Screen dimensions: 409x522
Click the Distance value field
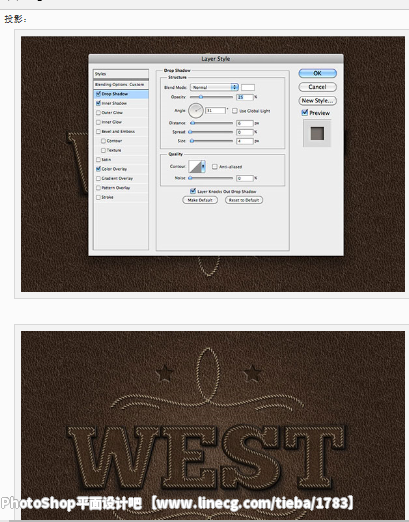(245, 123)
